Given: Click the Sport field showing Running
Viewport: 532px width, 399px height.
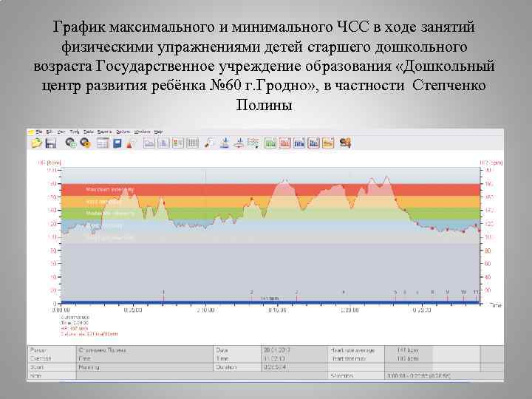Looking at the screenshot, I should pos(145,367).
